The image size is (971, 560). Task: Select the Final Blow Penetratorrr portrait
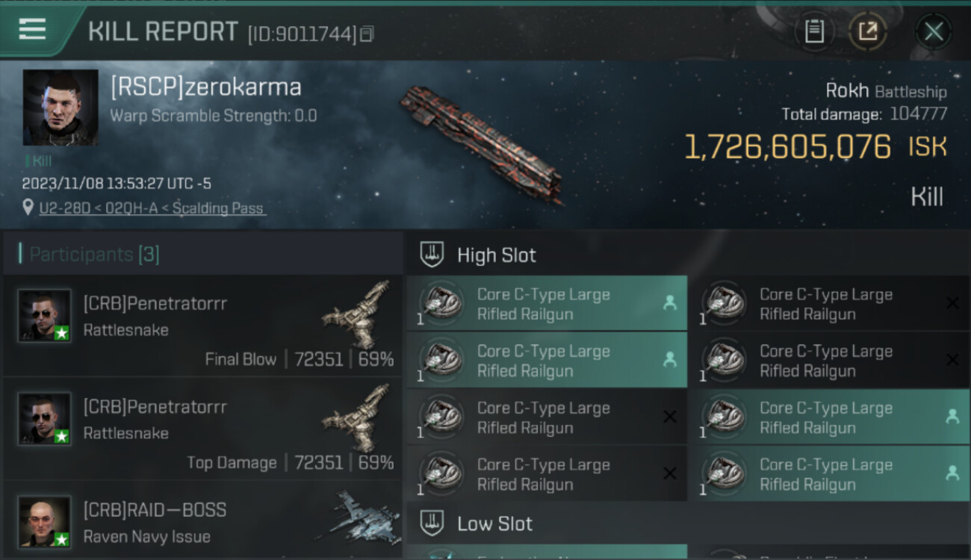coord(45,316)
